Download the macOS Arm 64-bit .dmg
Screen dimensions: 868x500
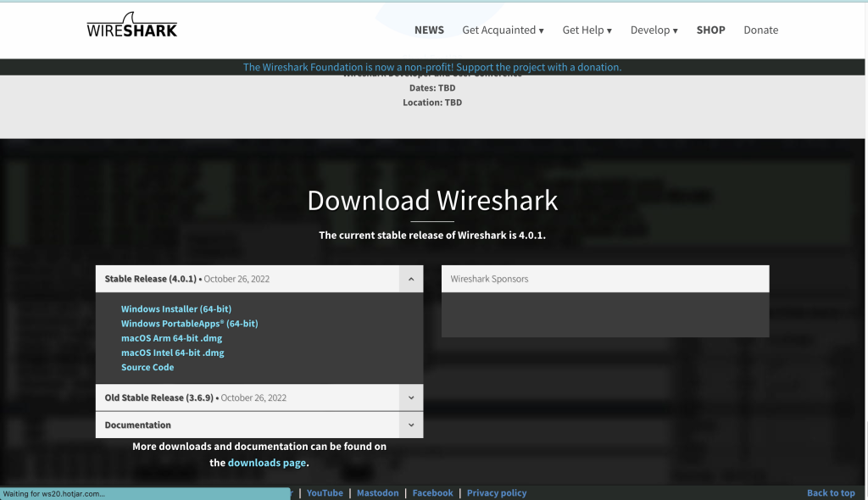171,338
